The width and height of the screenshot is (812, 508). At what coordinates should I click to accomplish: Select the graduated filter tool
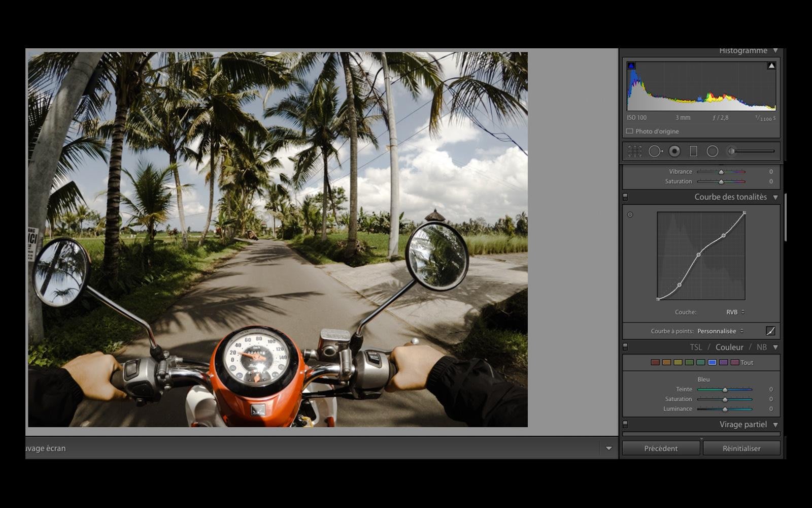(693, 151)
